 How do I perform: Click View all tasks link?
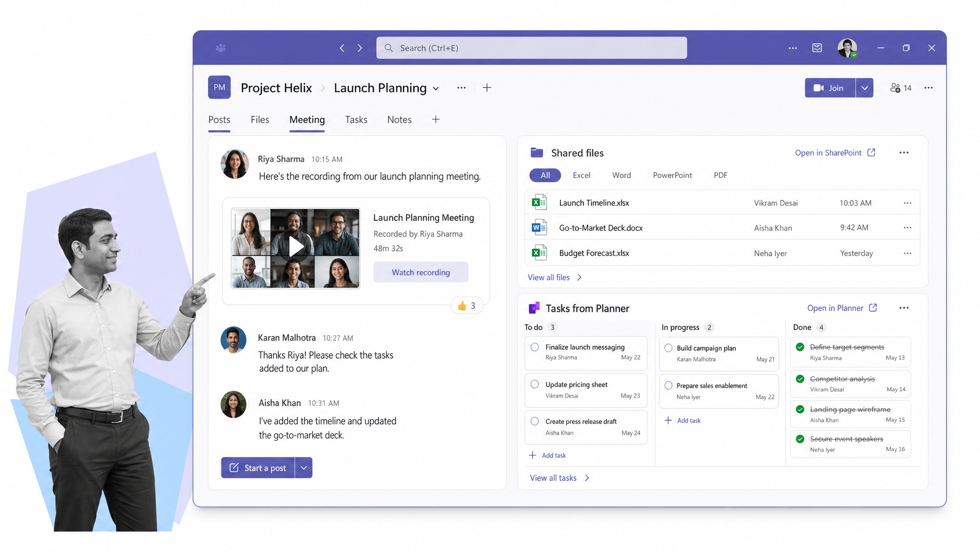(x=560, y=478)
